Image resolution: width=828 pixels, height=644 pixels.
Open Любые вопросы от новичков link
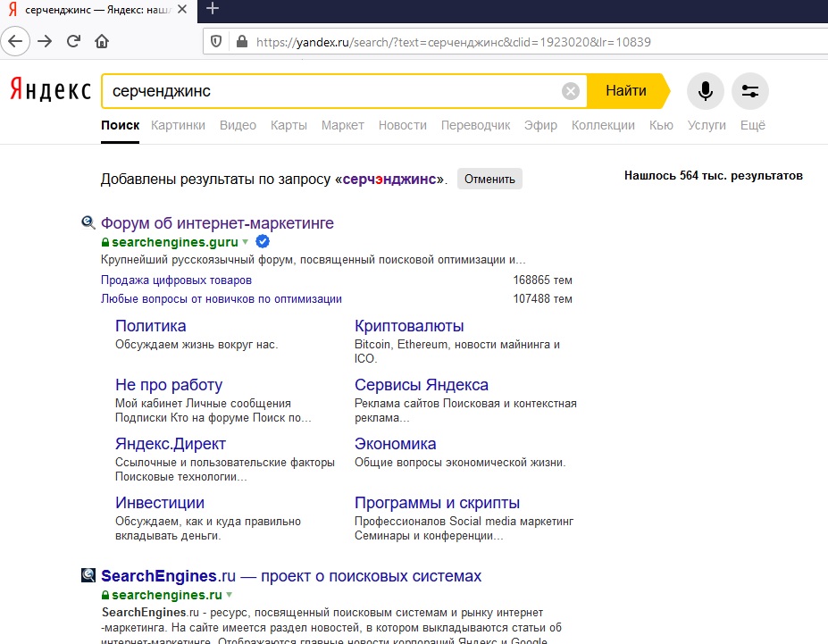click(x=222, y=298)
